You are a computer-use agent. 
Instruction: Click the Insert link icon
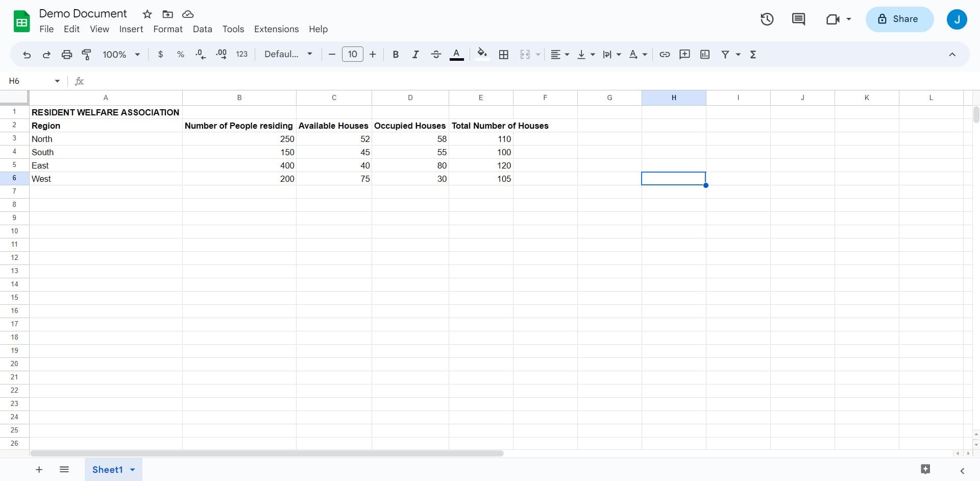click(665, 55)
